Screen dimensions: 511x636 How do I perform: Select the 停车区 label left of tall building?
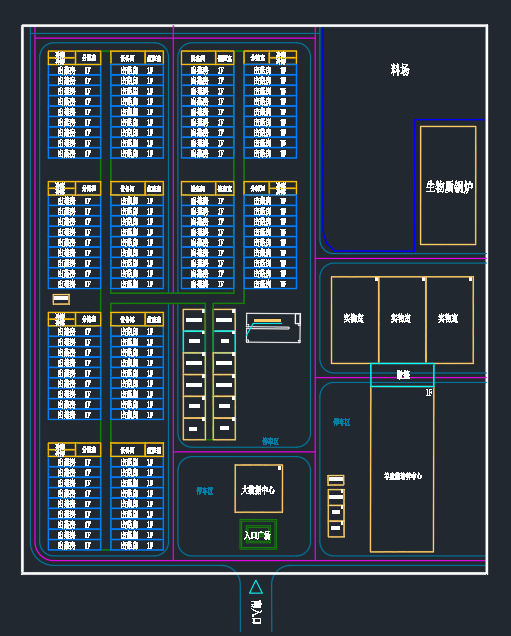click(341, 422)
